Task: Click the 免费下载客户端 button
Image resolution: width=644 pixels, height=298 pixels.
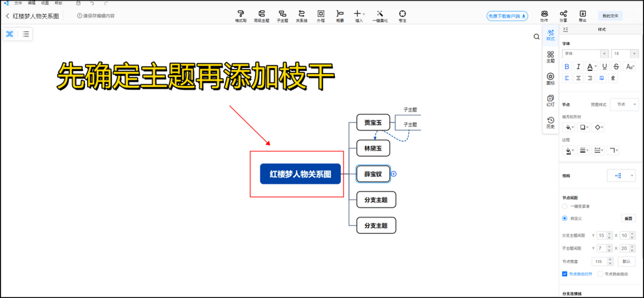Action: [507, 16]
